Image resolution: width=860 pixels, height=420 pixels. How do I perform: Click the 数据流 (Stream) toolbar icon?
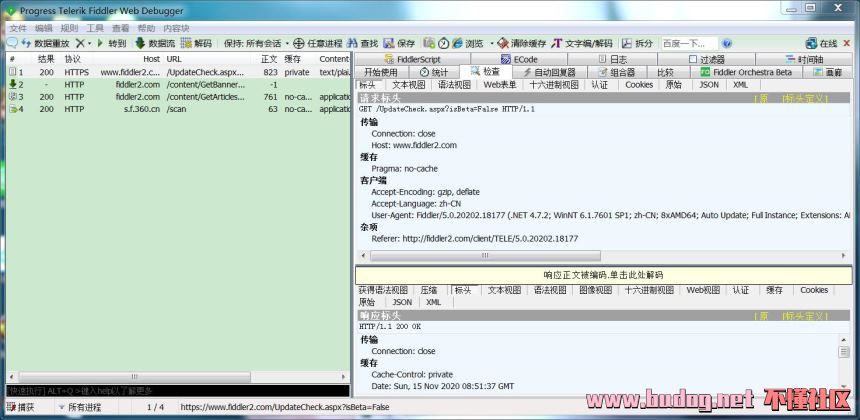pos(140,44)
